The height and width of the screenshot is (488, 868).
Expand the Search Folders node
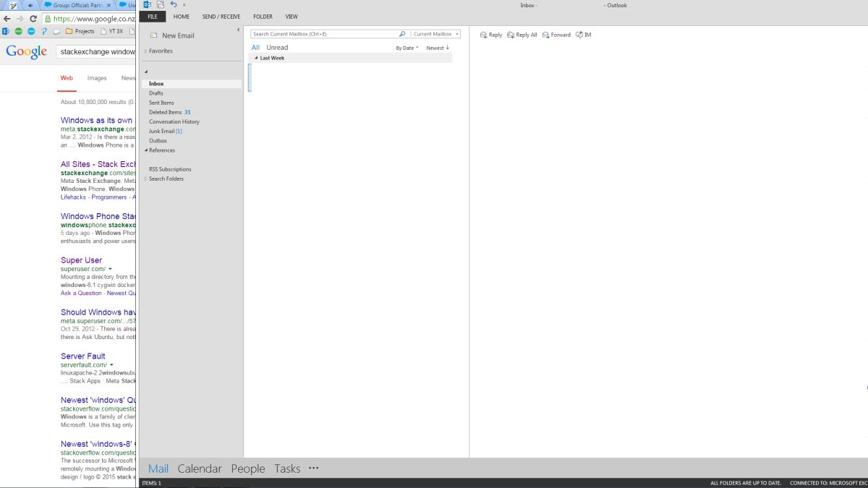coord(146,179)
